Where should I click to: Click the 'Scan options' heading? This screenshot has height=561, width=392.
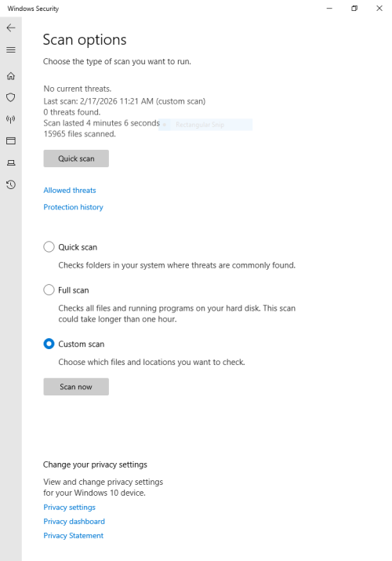(85, 40)
